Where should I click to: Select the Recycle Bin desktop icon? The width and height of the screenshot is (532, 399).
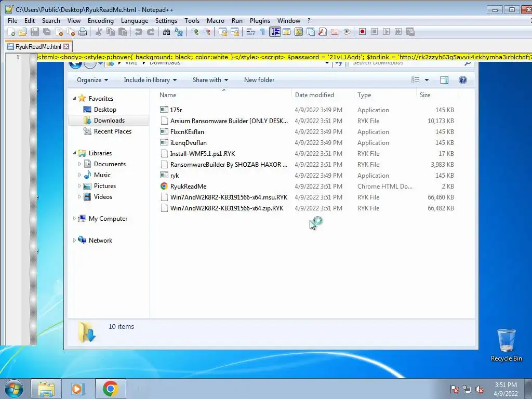[506, 345]
